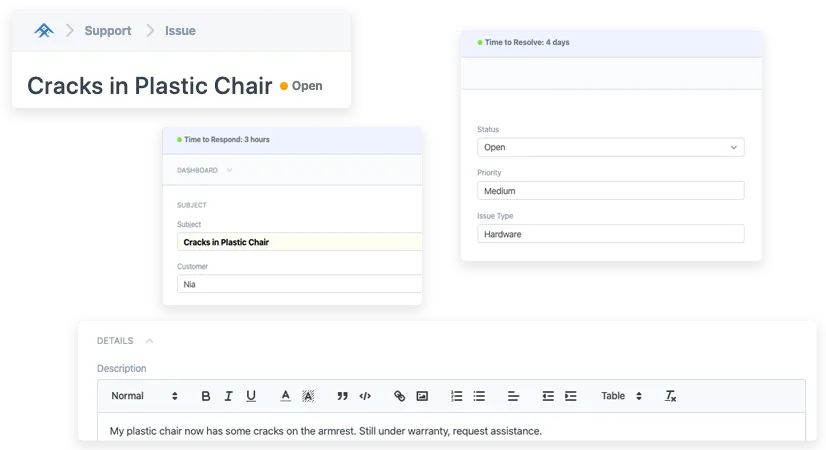Insert a code block
Screen dimensions: 826x450
[365, 396]
